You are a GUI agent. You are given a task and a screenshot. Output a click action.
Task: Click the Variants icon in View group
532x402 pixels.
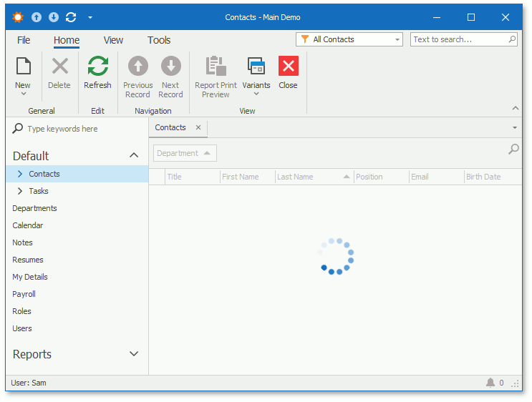point(256,66)
